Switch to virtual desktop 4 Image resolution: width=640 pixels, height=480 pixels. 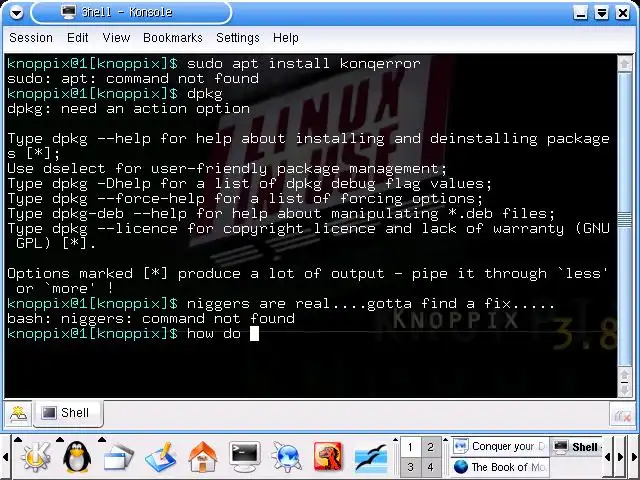431,467
